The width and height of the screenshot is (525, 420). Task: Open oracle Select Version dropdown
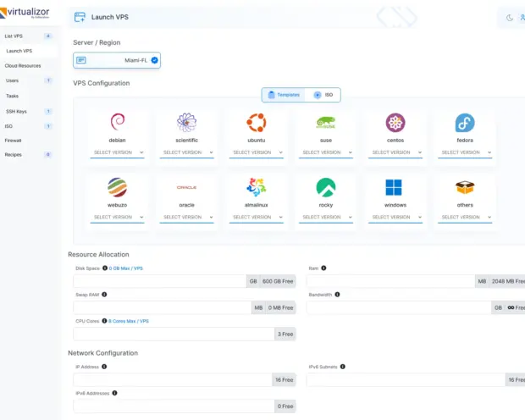[186, 217]
